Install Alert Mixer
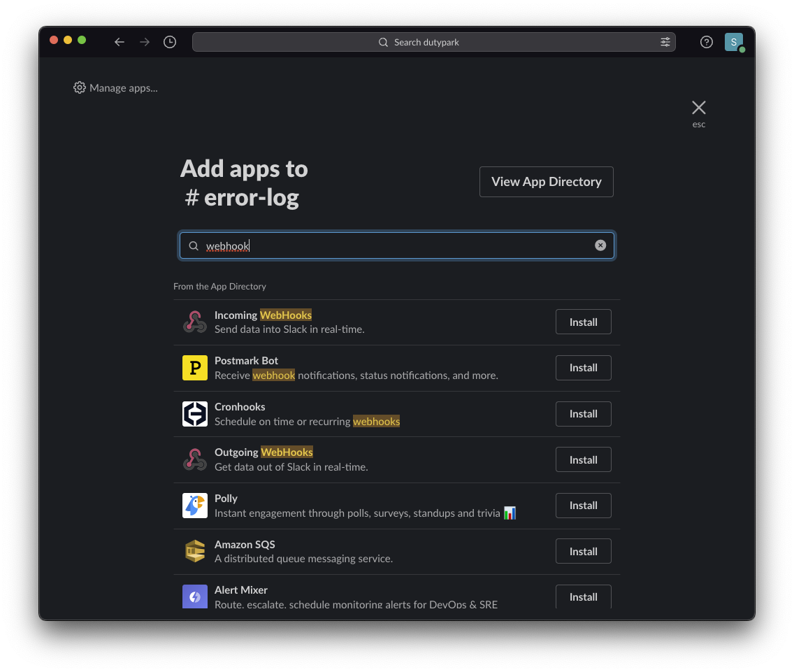This screenshot has width=794, height=672. pos(584,596)
